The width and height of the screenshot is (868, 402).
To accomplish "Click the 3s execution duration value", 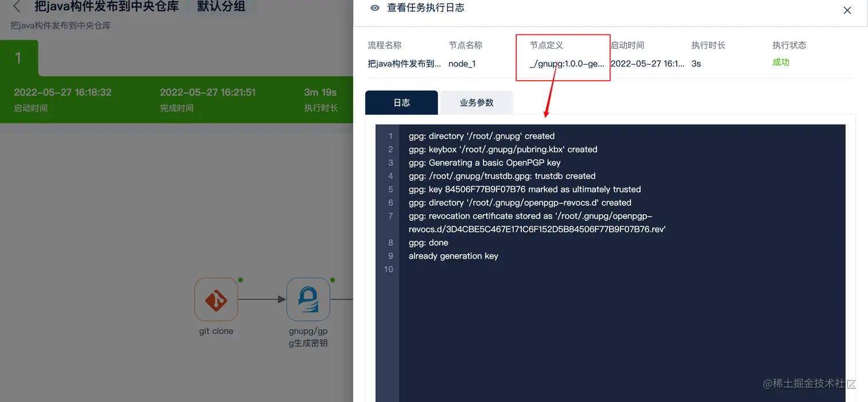I will (x=696, y=64).
